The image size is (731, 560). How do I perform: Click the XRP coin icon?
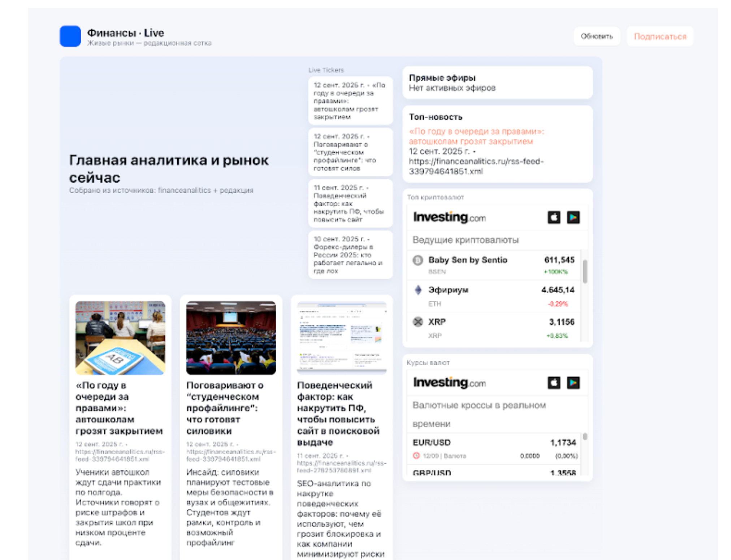coord(418,322)
